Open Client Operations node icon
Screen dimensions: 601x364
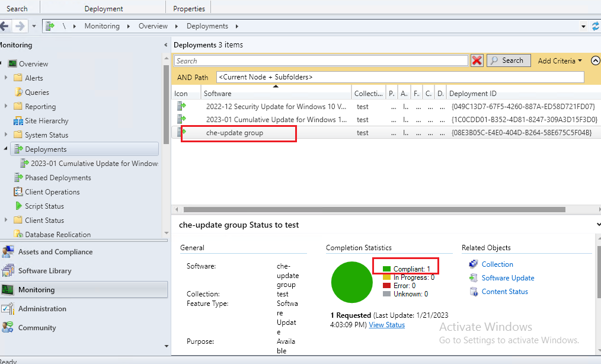point(18,191)
